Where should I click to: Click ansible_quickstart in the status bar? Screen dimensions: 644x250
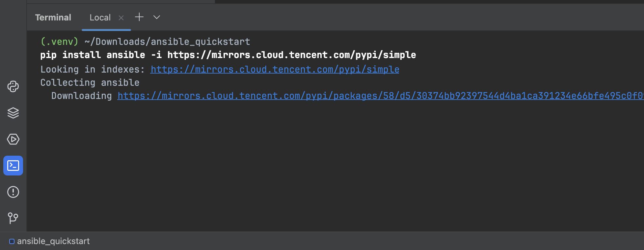click(x=53, y=241)
